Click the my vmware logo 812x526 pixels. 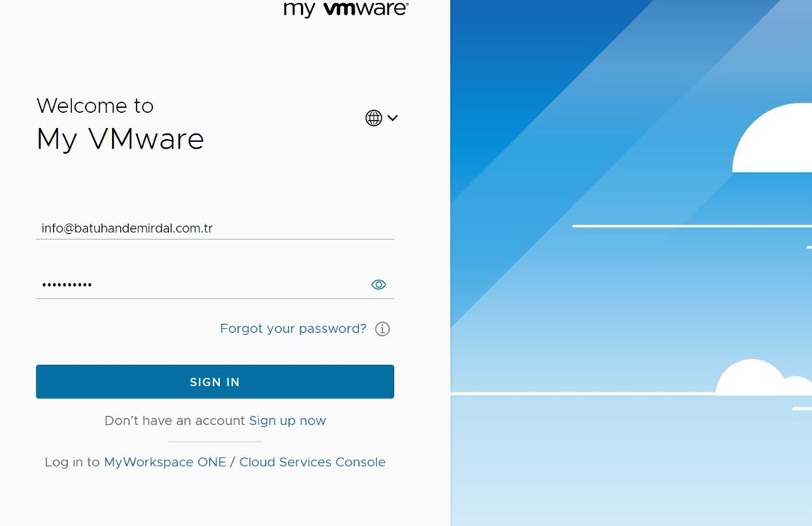[346, 9]
